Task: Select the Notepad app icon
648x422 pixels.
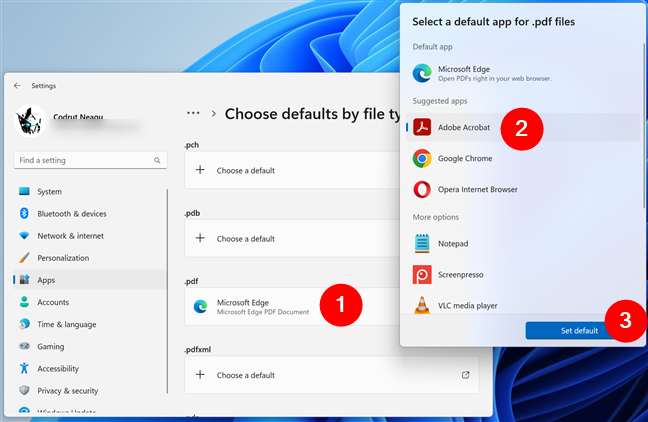Action: point(423,243)
